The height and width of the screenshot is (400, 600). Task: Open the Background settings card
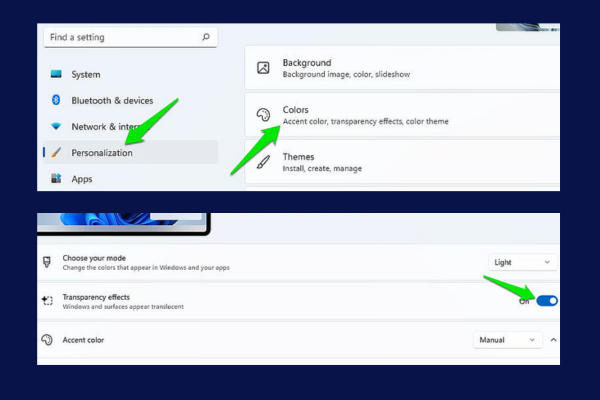click(x=402, y=68)
